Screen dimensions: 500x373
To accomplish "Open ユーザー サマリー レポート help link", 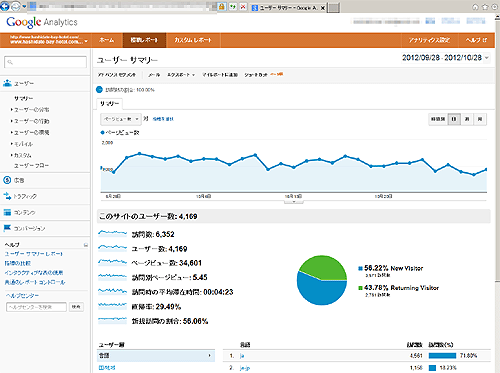I will [x=34, y=254].
